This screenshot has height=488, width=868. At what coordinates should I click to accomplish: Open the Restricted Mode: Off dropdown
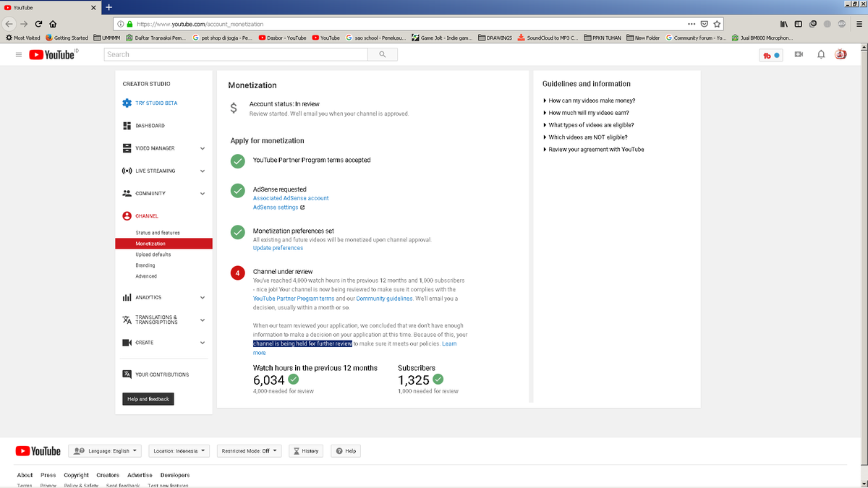tap(250, 451)
